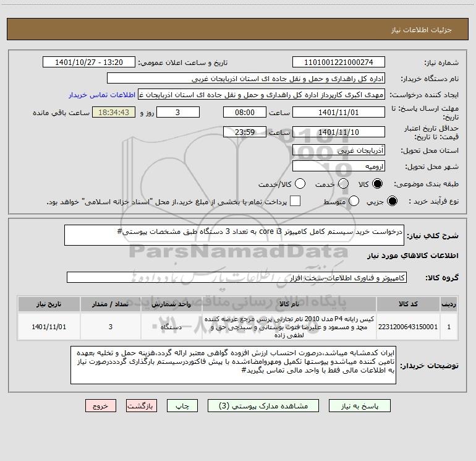Click the remaining days field showing 3
The image size is (476, 461).
pos(178,112)
